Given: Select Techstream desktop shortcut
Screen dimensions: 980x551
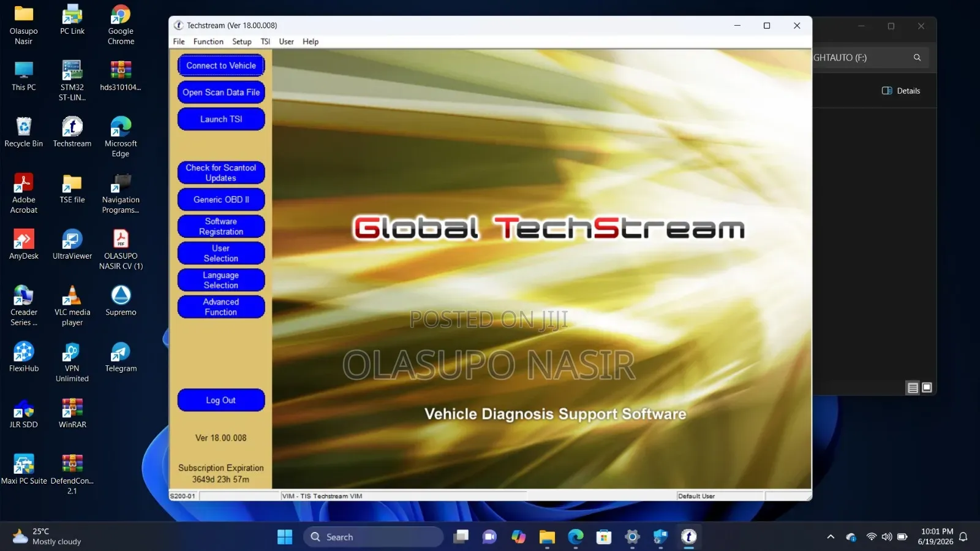Looking at the screenshot, I should [x=72, y=132].
